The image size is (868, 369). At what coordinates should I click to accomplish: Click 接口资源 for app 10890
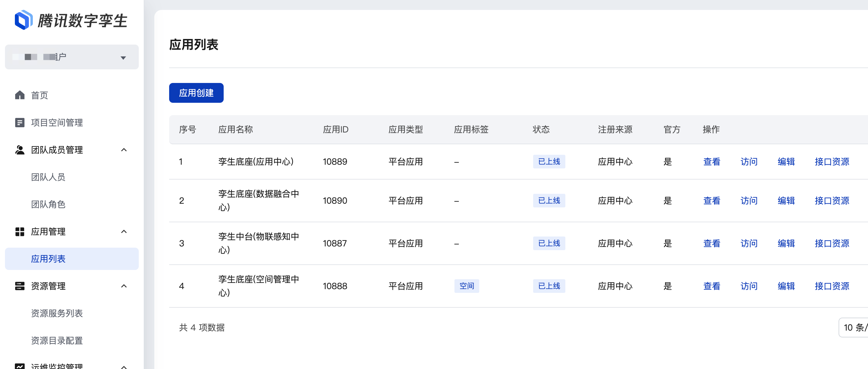[832, 201]
